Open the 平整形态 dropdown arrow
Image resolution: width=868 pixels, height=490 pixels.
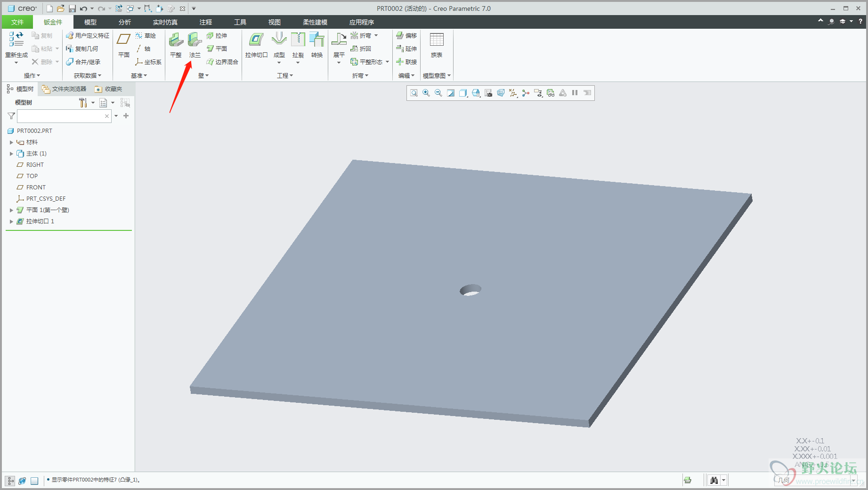click(387, 62)
